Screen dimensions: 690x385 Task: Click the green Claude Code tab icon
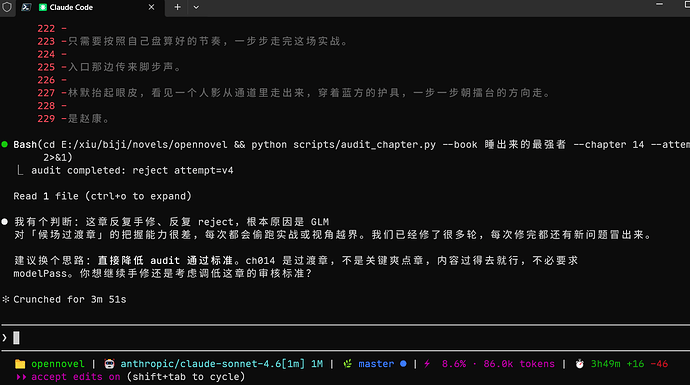[43, 7]
